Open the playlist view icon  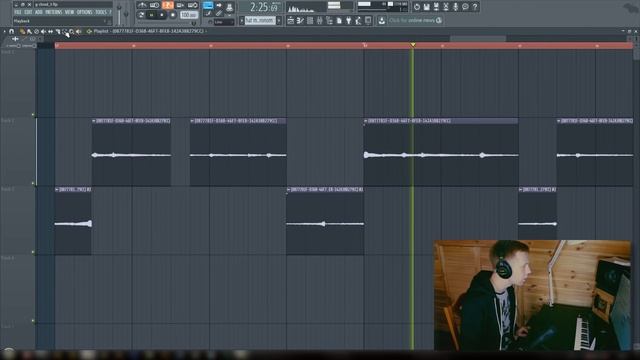(x=291, y=20)
